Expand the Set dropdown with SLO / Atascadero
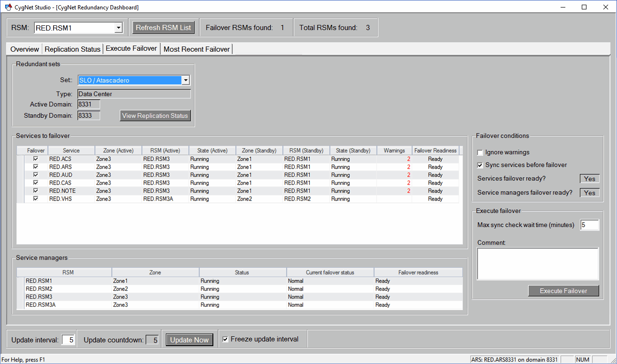Image resolution: width=617 pixels, height=364 pixels. (134, 80)
